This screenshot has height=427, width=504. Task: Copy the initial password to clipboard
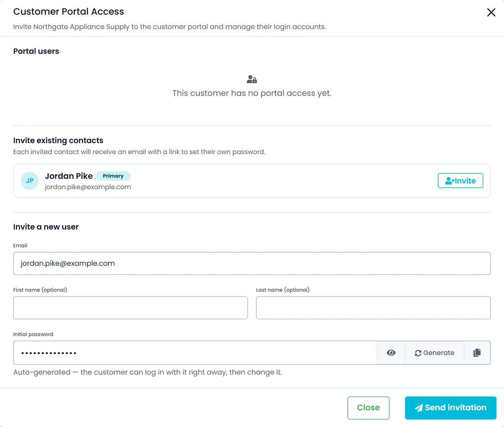coord(477,353)
